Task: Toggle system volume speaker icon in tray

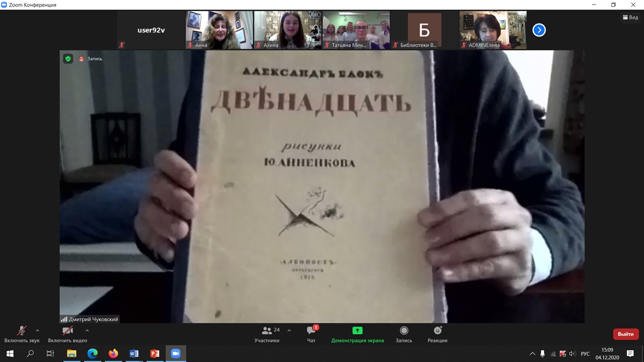Action: pos(572,354)
